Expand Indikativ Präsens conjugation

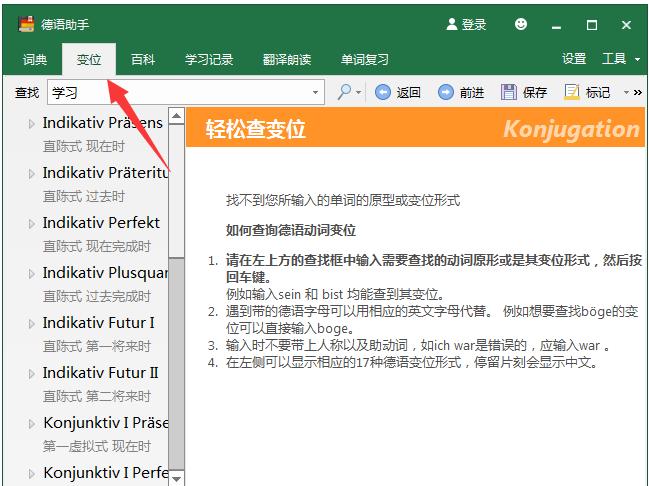coord(31,123)
